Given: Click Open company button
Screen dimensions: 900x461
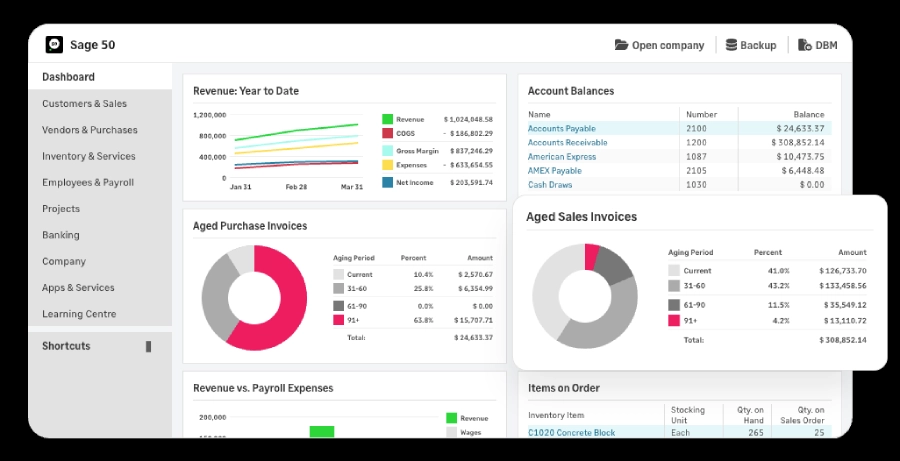Looking at the screenshot, I should [660, 45].
